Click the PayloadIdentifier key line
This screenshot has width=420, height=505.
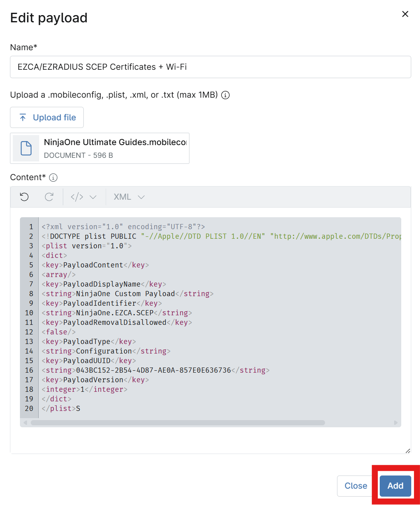click(102, 303)
